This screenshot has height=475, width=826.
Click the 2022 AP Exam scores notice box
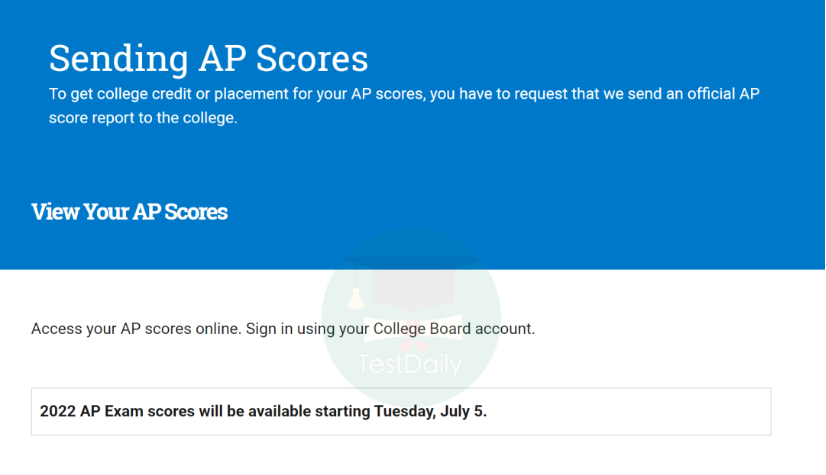(400, 411)
